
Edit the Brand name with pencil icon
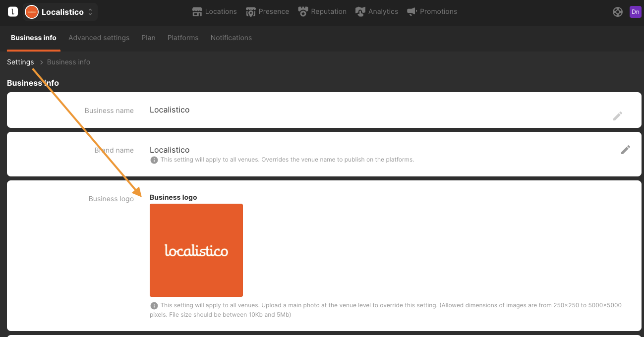tap(626, 150)
